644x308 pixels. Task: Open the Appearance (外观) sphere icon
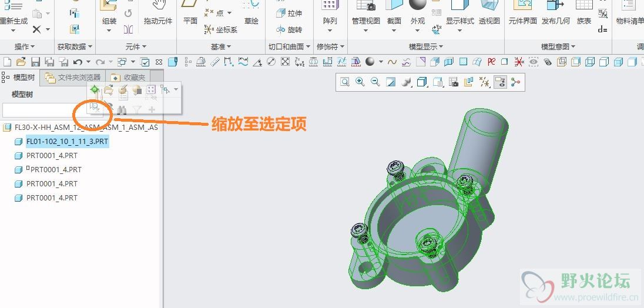418,6
